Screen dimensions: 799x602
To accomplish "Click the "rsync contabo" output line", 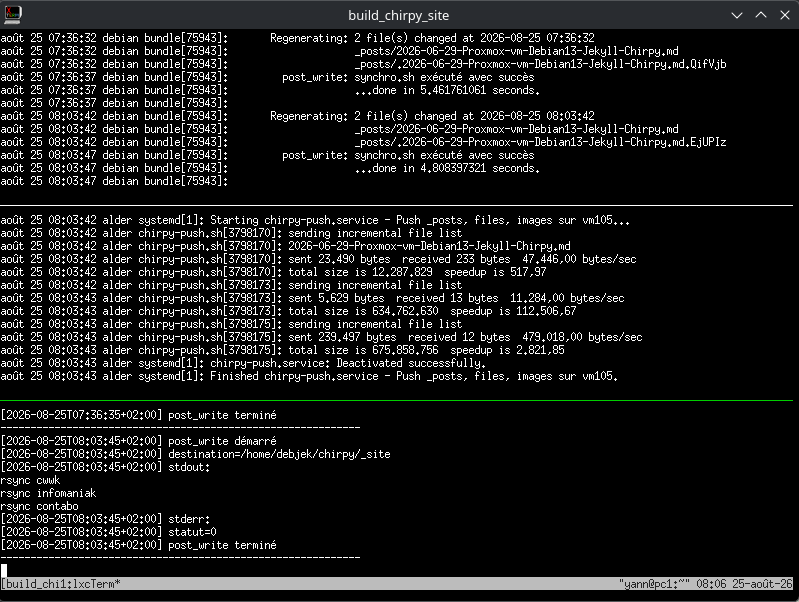I will (x=39, y=506).
